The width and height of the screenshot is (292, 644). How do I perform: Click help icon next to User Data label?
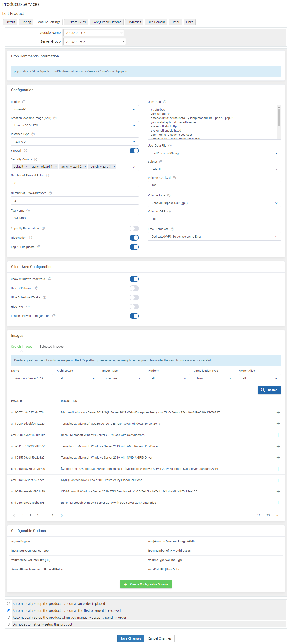coord(165,102)
